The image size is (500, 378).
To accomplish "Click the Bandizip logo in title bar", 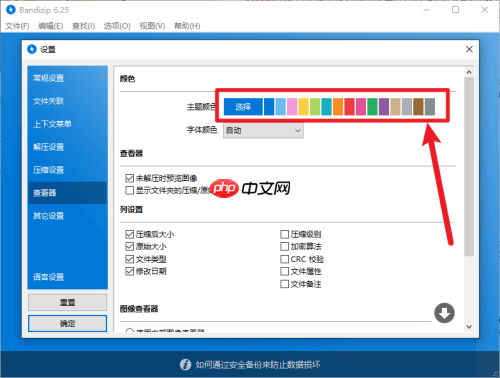I will tap(11, 10).
